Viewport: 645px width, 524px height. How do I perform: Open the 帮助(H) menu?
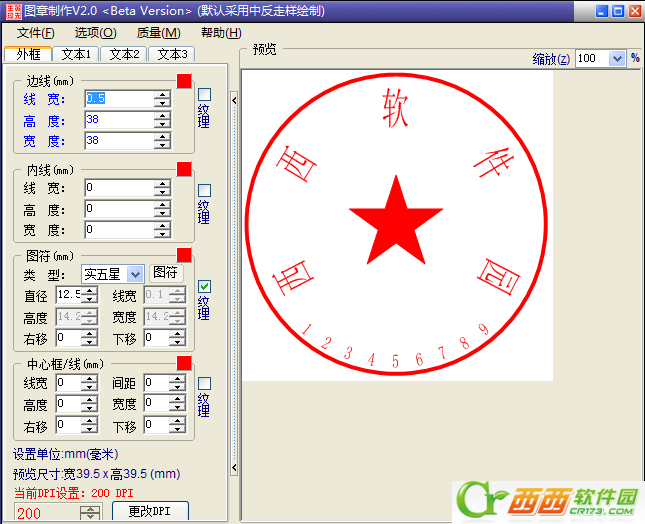click(221, 33)
